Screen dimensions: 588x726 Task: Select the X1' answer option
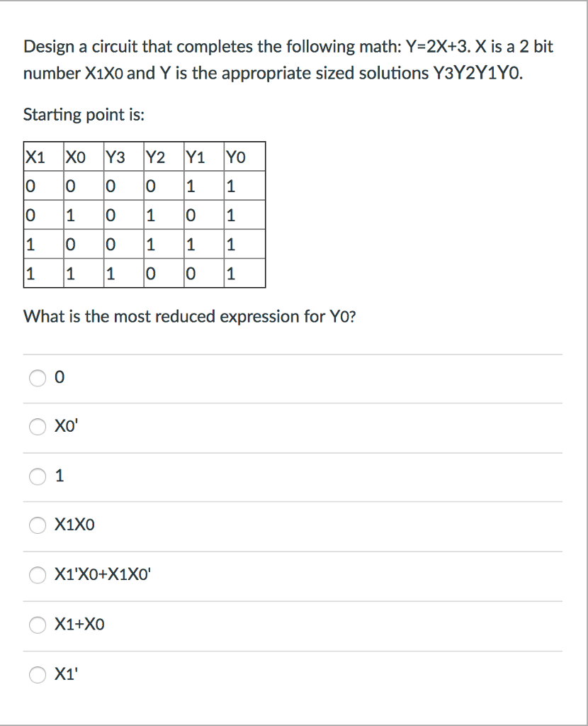click(38, 675)
